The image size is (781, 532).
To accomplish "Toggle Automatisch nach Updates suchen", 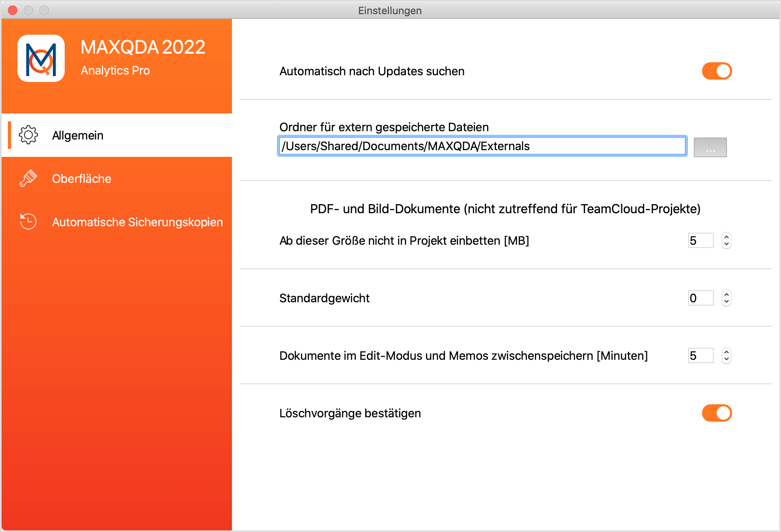I will tap(717, 71).
